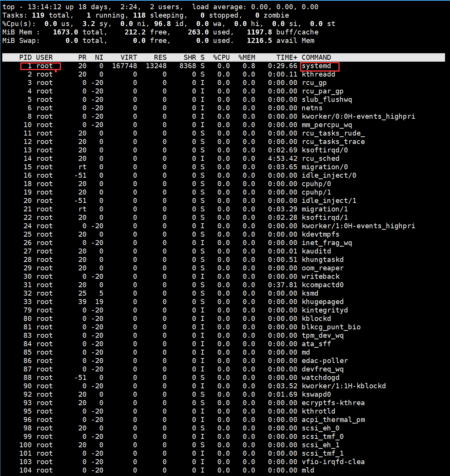This screenshot has height=476, width=450.
Task: Click the slub_flushwq process name
Action: [x=327, y=100]
